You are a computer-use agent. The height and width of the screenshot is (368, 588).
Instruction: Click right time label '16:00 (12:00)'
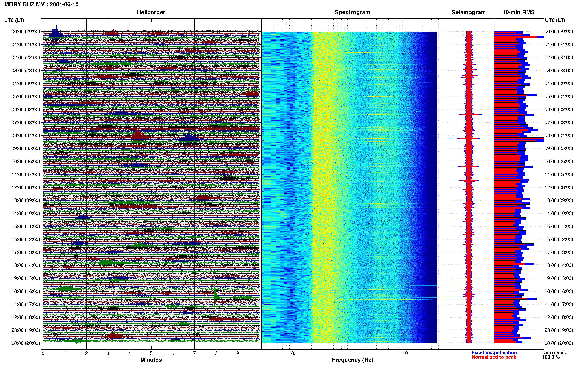(559, 239)
